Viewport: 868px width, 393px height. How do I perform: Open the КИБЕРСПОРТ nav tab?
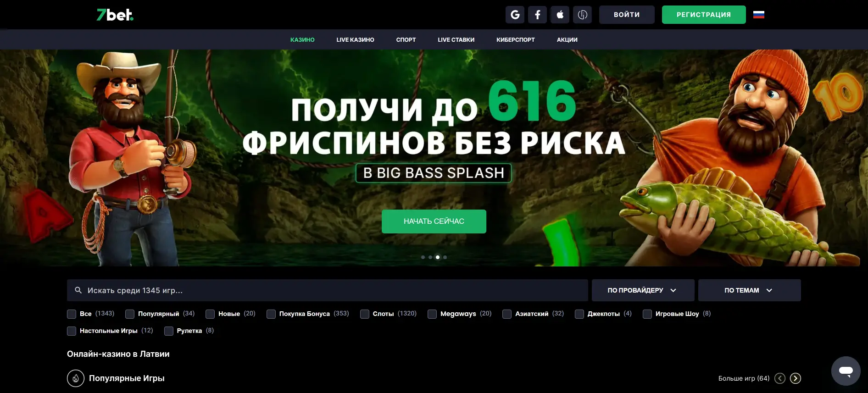(516, 40)
